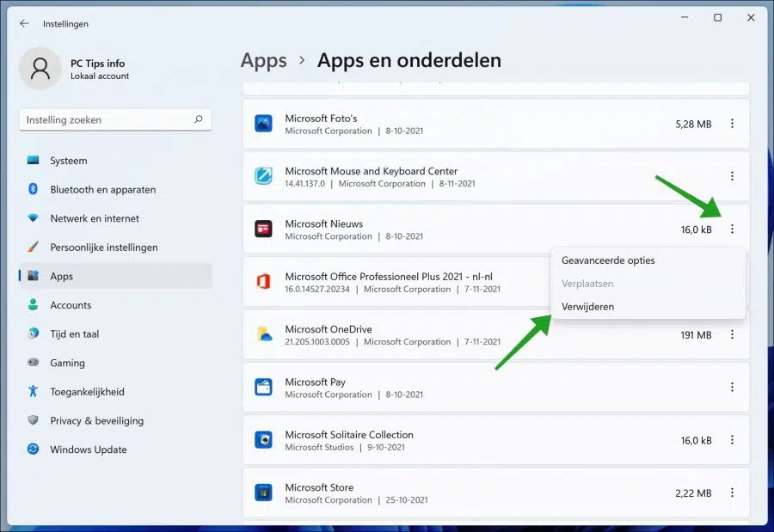The height and width of the screenshot is (532, 774).
Task: Click the disabled Verplaatsen menu entry
Action: coord(648,284)
